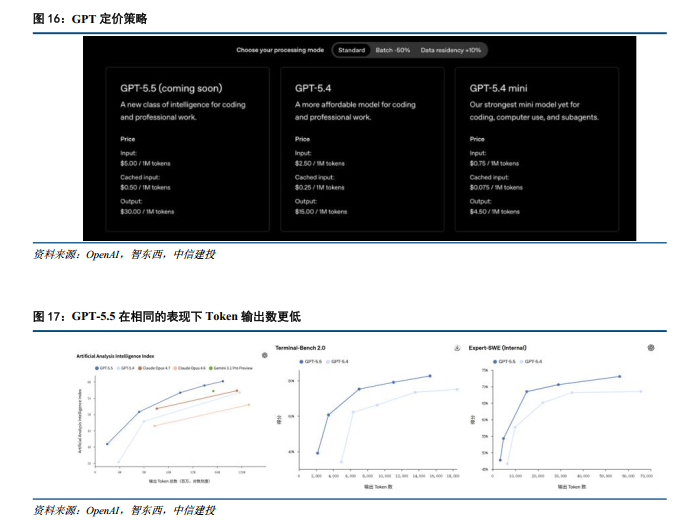Image resolution: width=696 pixels, height=529 pixels.
Task: Click the last GPT-5.5 data point on Expert-SWE chart
Action: click(x=620, y=376)
